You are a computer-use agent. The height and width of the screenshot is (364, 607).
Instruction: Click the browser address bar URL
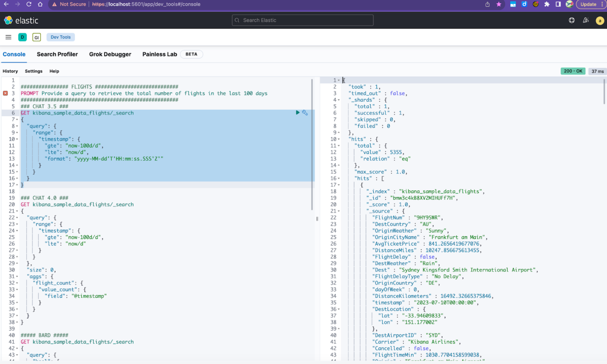[146, 4]
